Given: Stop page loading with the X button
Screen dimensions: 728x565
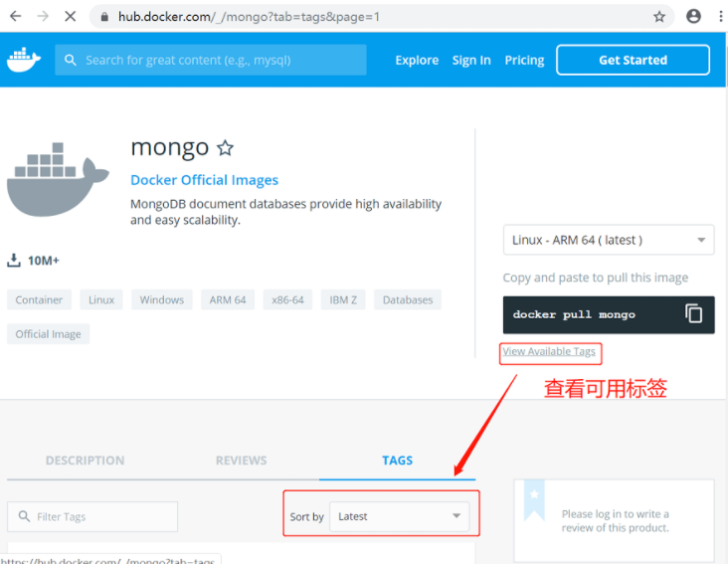Looking at the screenshot, I should pyautogui.click(x=70, y=17).
